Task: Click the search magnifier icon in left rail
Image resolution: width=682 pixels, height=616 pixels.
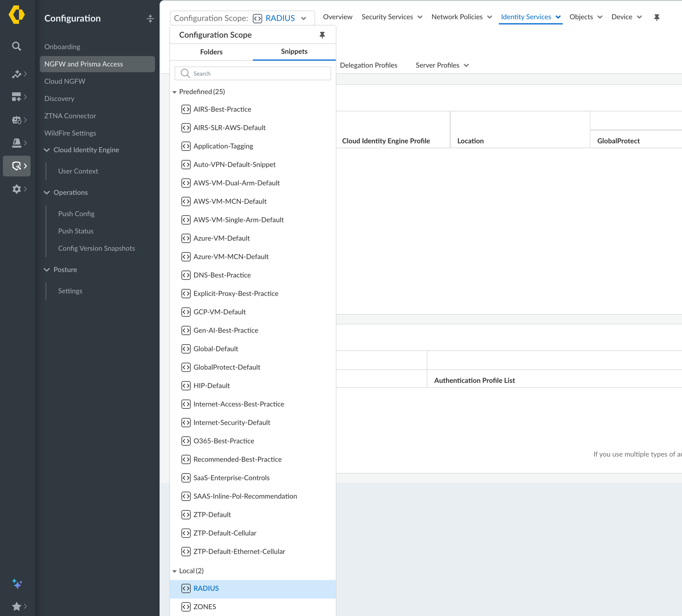Action: [x=16, y=46]
